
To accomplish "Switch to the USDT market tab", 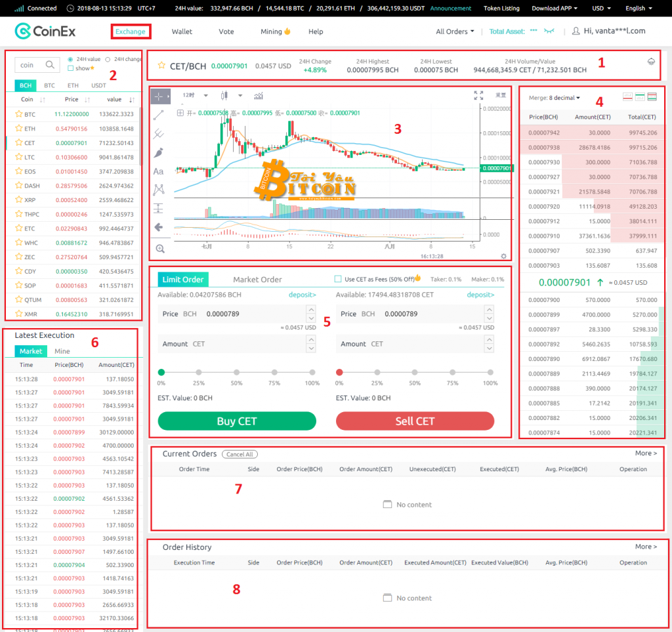I will coord(98,85).
